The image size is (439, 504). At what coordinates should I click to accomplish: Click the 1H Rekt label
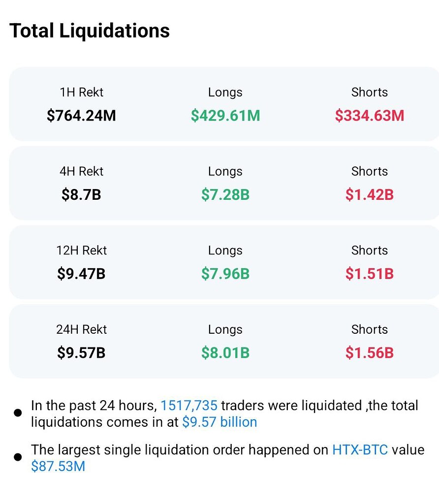82,93
